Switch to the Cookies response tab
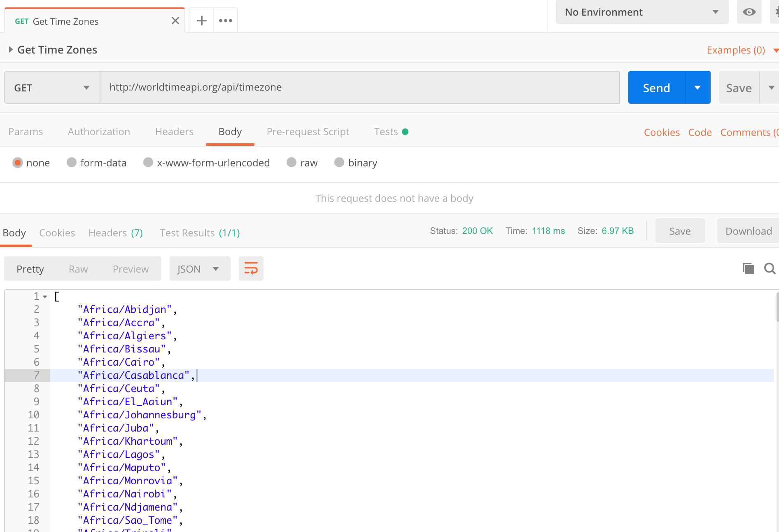Viewport: 779px width, 532px height. pos(57,233)
